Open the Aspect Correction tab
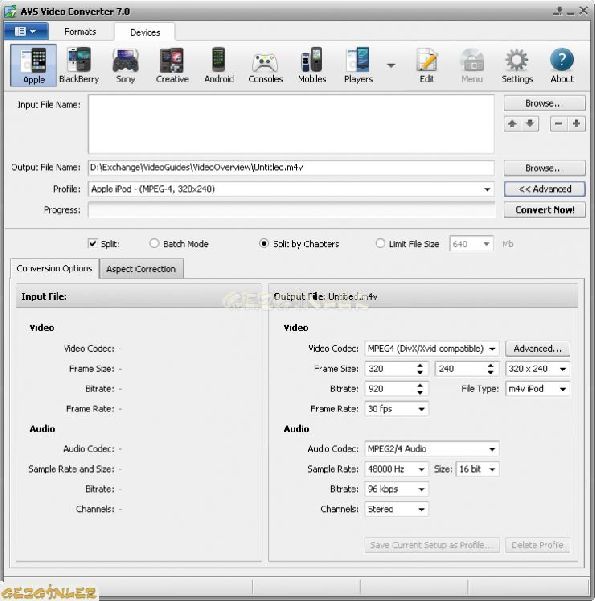This screenshot has height=601, width=595. 141,269
